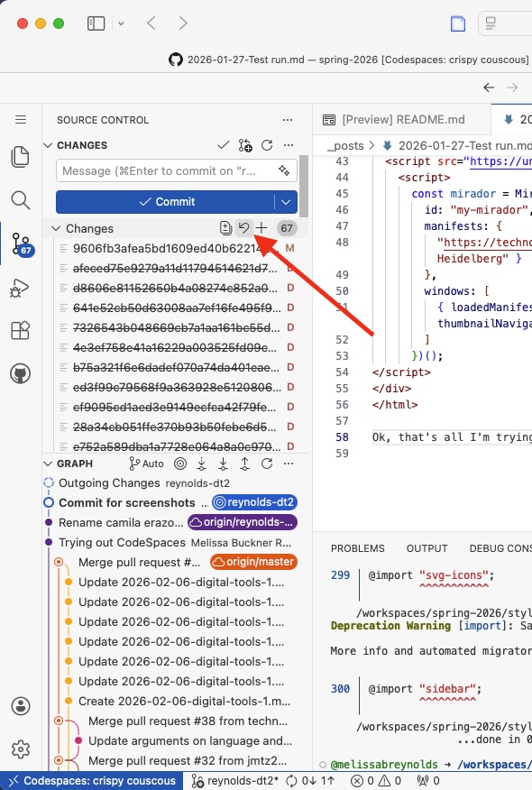Click the go to current history item target icon
532x790 pixels.
tap(180, 464)
